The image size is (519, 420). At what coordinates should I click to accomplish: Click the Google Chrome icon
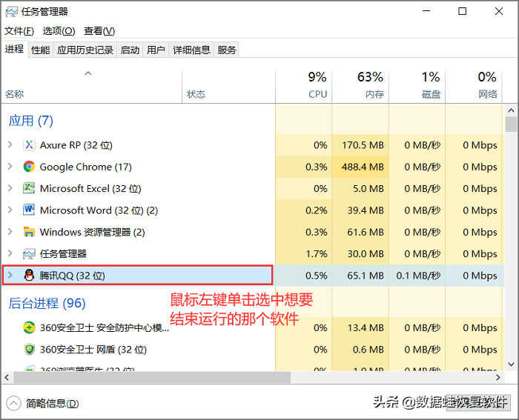29,167
